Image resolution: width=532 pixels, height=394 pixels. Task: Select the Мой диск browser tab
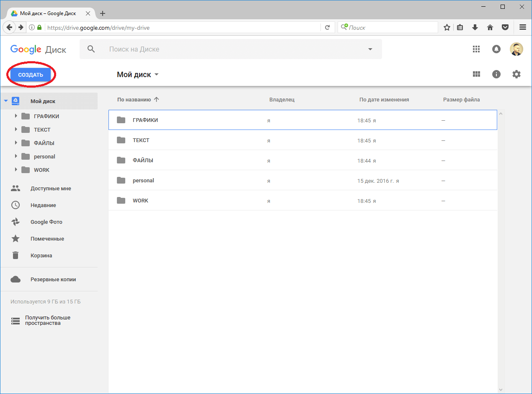[48, 13]
